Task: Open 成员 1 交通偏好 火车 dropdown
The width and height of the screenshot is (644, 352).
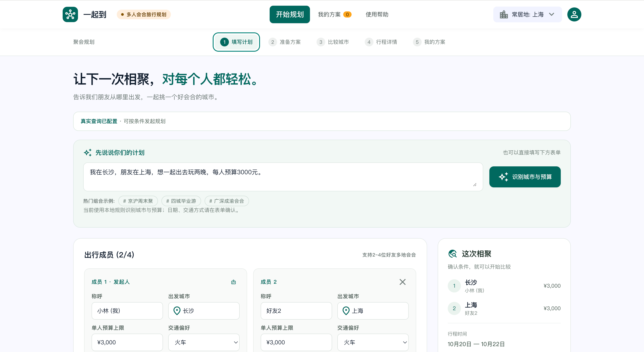Action: (204, 342)
